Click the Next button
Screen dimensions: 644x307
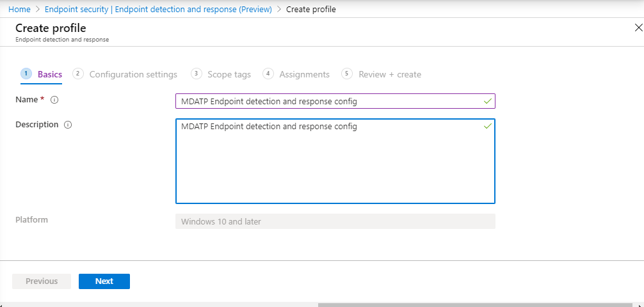104,281
